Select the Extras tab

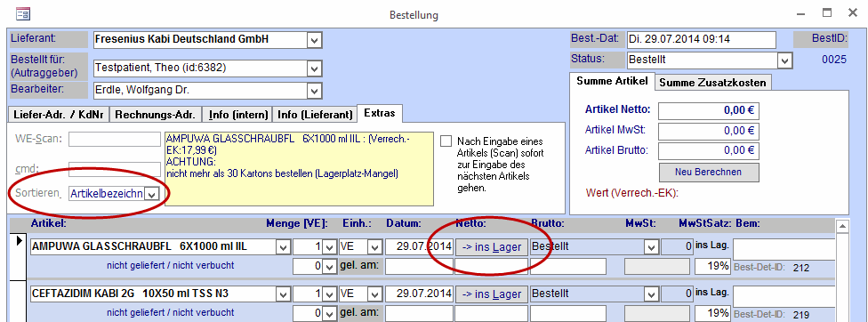380,113
